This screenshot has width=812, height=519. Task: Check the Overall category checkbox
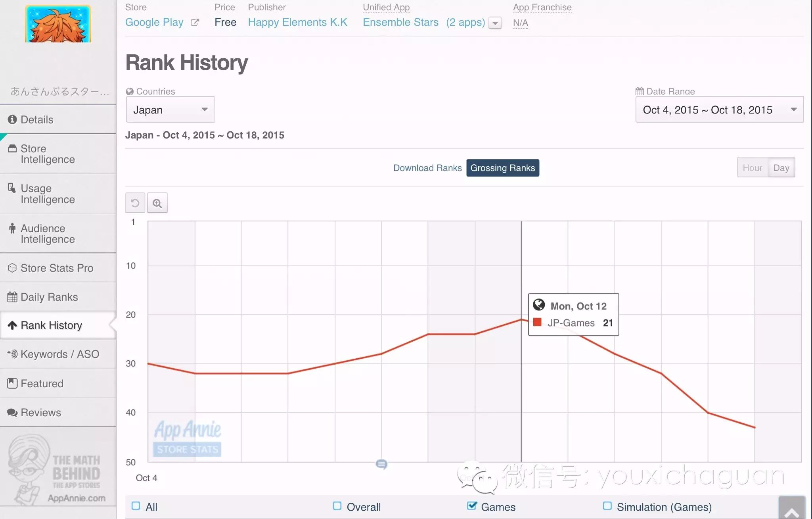[x=337, y=506]
